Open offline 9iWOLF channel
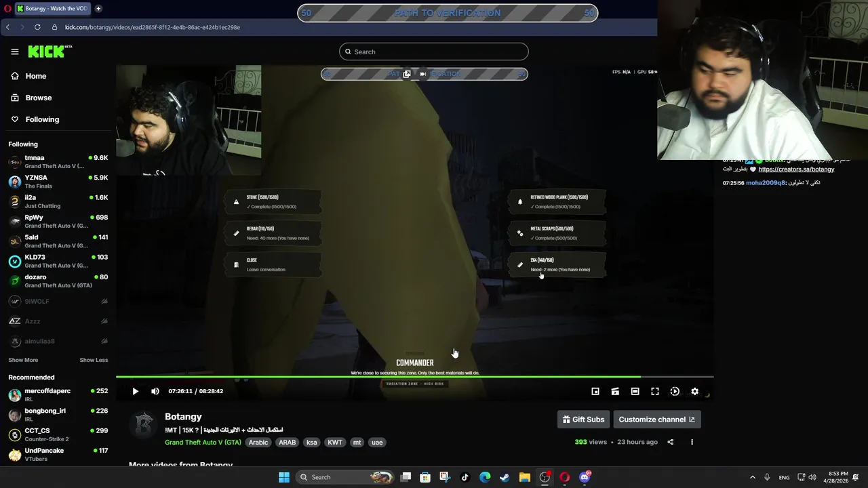The width and height of the screenshot is (868, 488). (58, 301)
